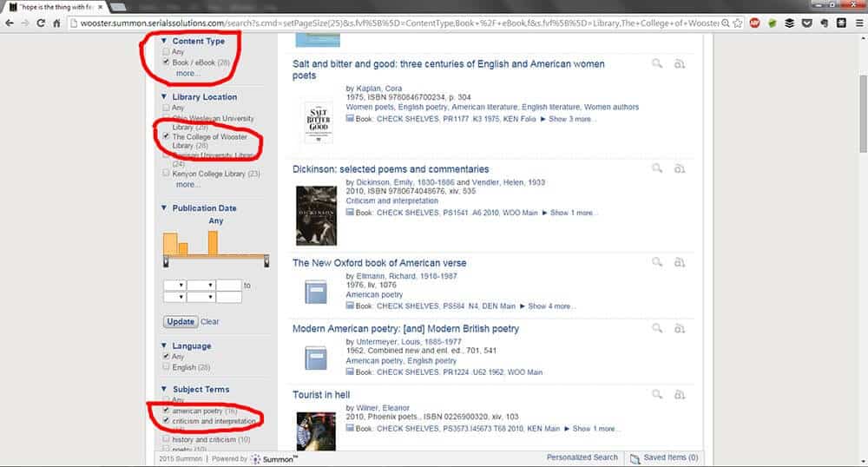Check Any under Library Location
868x467 pixels.
(x=166, y=108)
